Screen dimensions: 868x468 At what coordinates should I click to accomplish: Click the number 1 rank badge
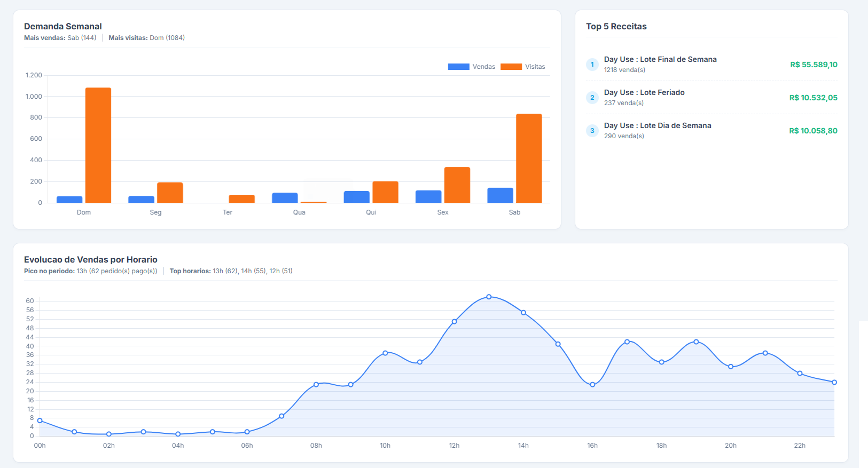[x=592, y=65]
